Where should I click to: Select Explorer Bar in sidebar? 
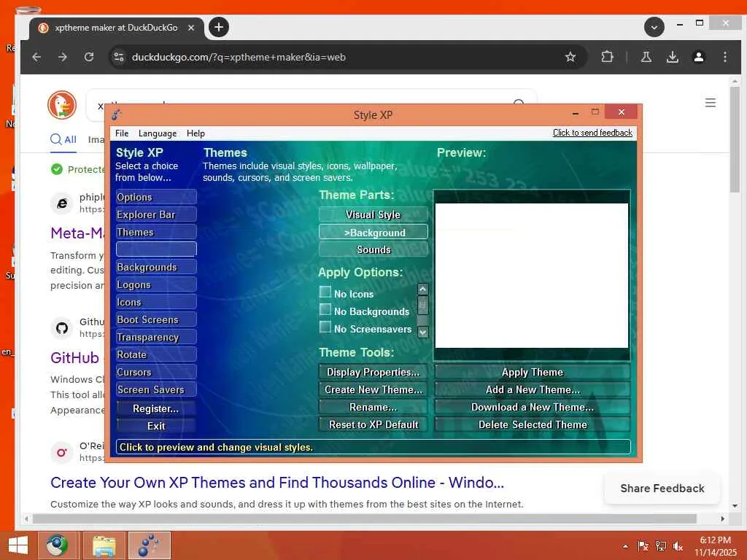tap(156, 215)
